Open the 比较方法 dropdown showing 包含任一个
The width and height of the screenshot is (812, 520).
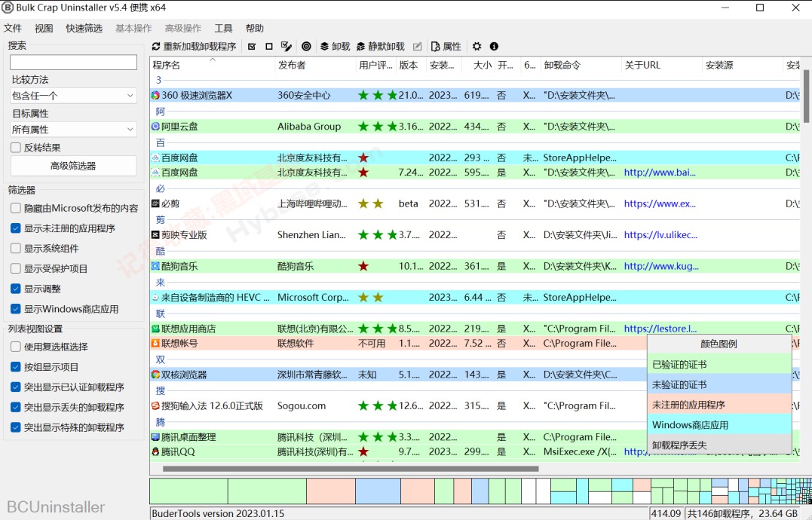pyautogui.click(x=73, y=96)
